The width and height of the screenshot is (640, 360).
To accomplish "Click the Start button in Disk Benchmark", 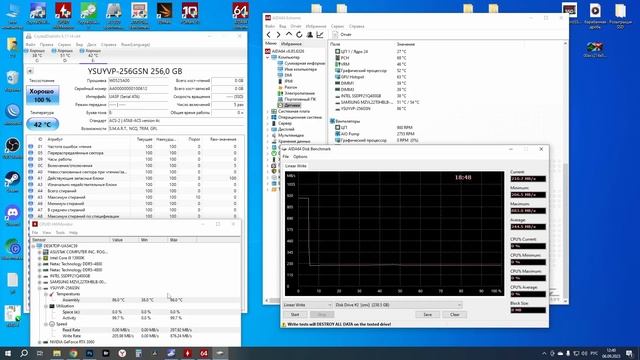I will tap(295, 315).
